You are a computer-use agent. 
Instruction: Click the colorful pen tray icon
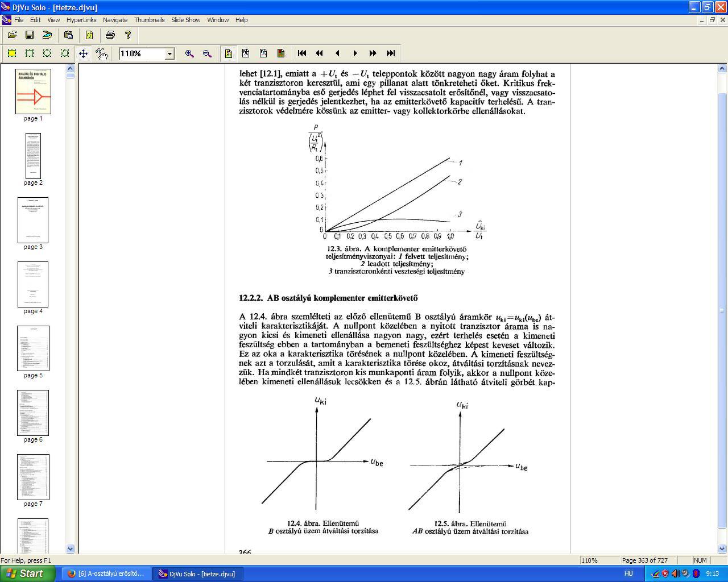pyautogui.click(x=655, y=573)
